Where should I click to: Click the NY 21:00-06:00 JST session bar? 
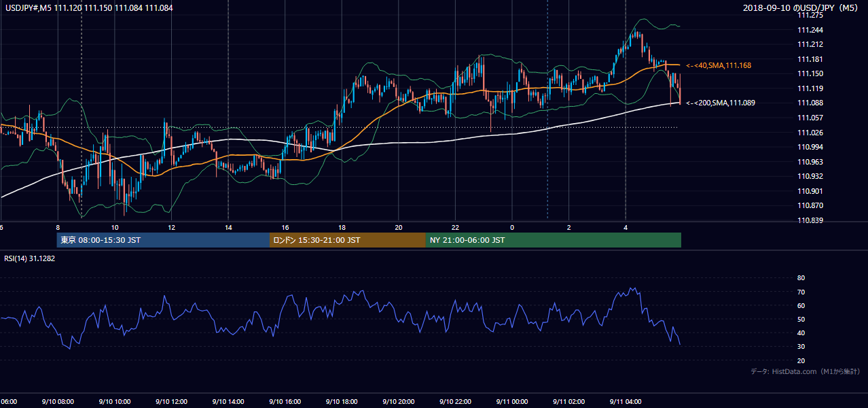[554, 240]
